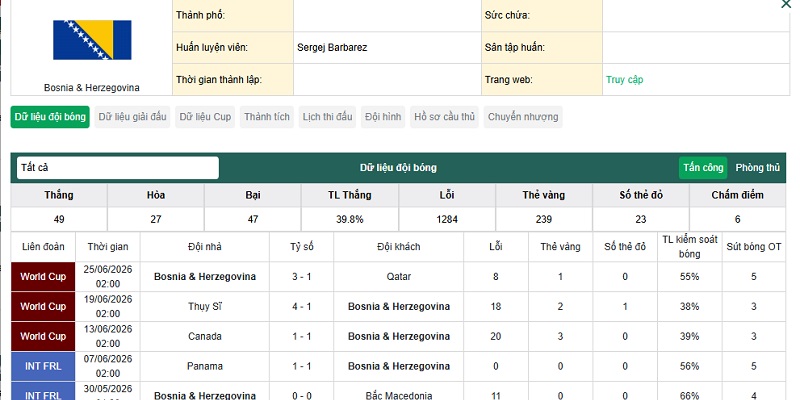This screenshot has height=400, width=800.
Task: View the Đội hình tab
Action: click(383, 117)
